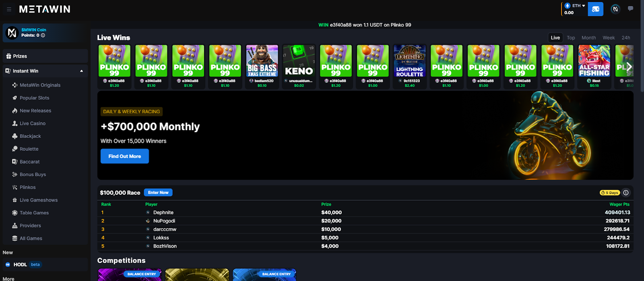644x281 pixels.
Task: Open the All-Star Fishing thumbnail
Action: tap(594, 61)
